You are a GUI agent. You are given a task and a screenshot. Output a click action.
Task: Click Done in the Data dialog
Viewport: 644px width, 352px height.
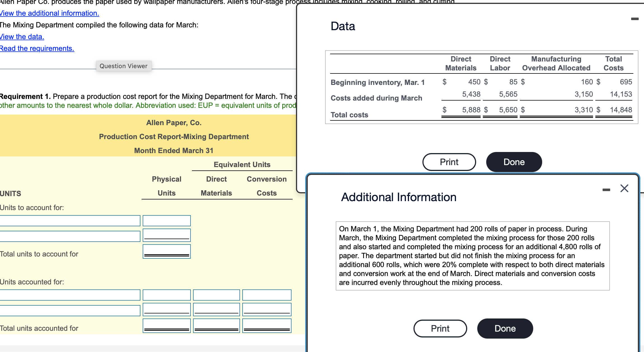pyautogui.click(x=514, y=162)
